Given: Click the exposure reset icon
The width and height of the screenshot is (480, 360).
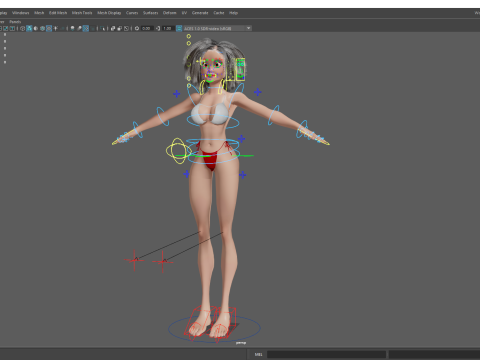Looking at the screenshot, I should (137, 28).
